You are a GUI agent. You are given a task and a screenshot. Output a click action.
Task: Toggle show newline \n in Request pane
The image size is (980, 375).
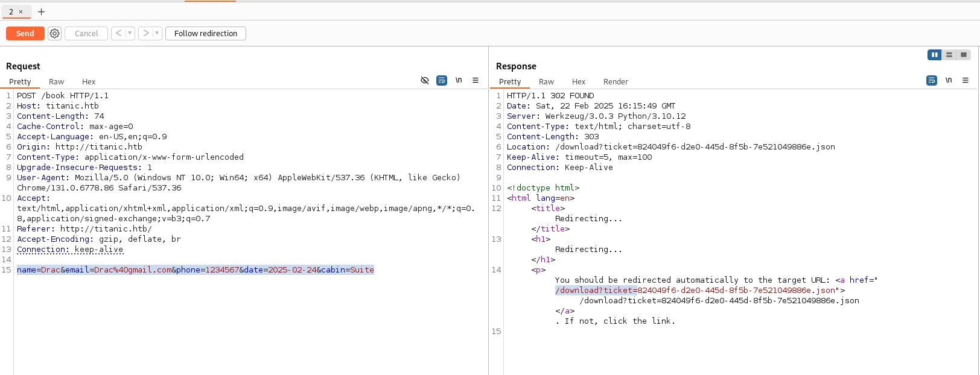pyautogui.click(x=459, y=80)
